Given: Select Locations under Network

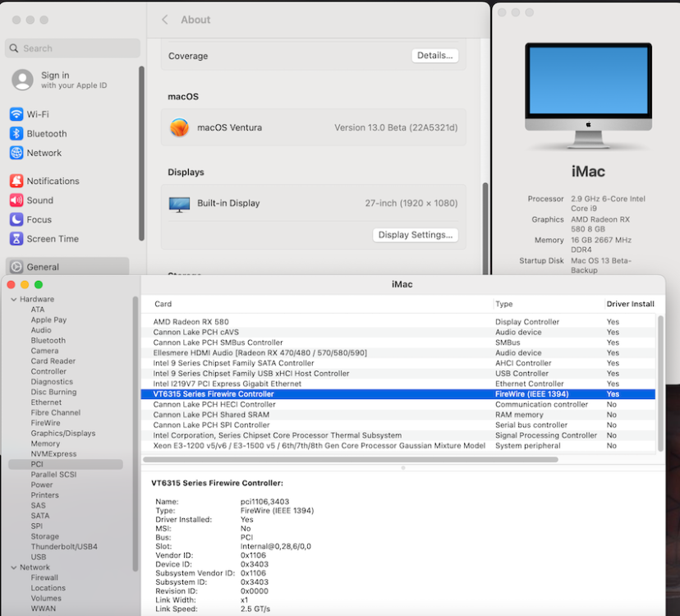Looking at the screenshot, I should click(48, 588).
